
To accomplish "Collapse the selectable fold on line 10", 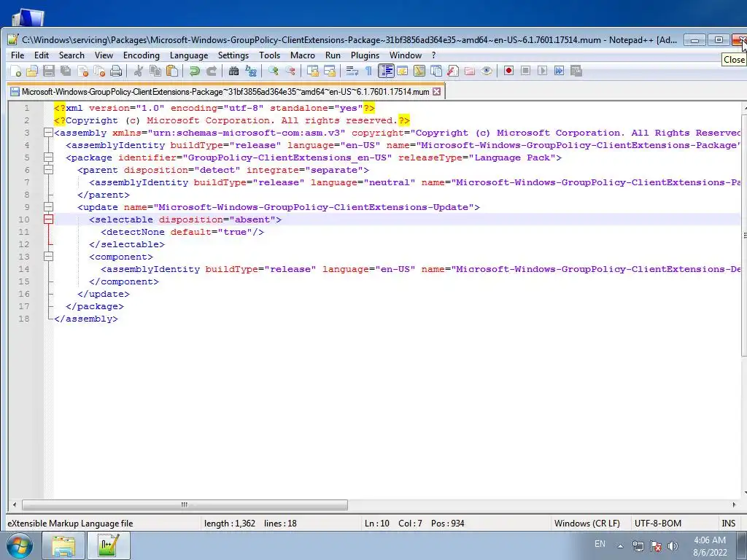I will (48, 219).
